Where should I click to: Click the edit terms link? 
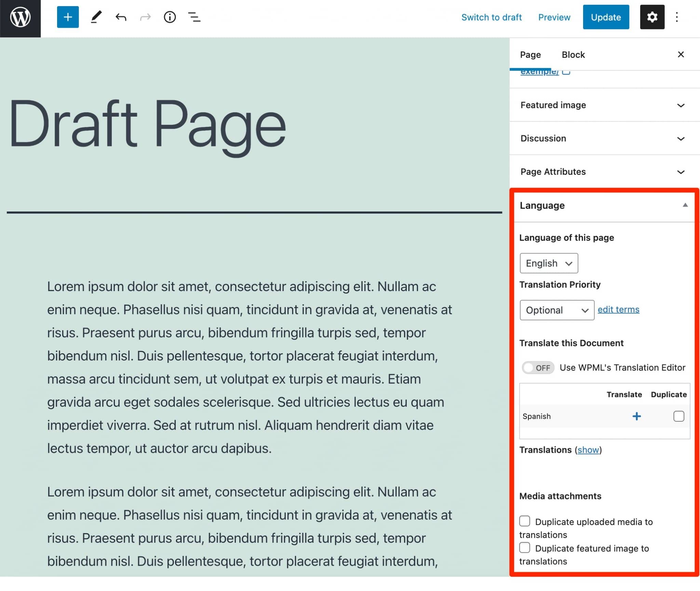click(618, 309)
